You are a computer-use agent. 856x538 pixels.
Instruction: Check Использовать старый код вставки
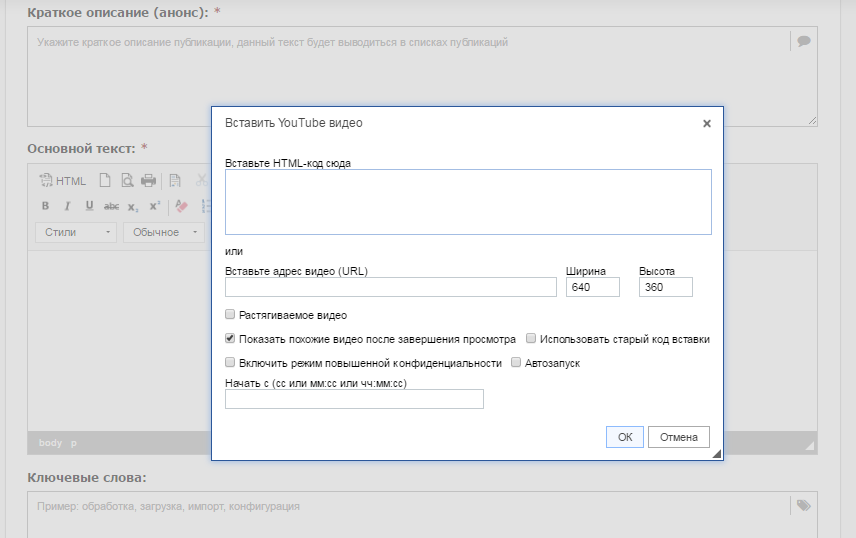pyautogui.click(x=531, y=338)
